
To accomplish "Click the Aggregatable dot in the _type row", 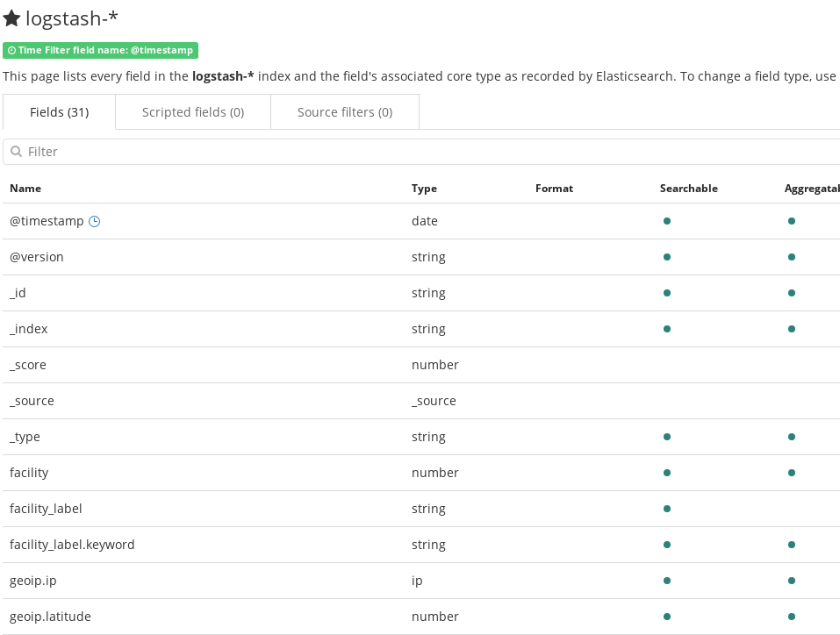I will tap(792, 437).
